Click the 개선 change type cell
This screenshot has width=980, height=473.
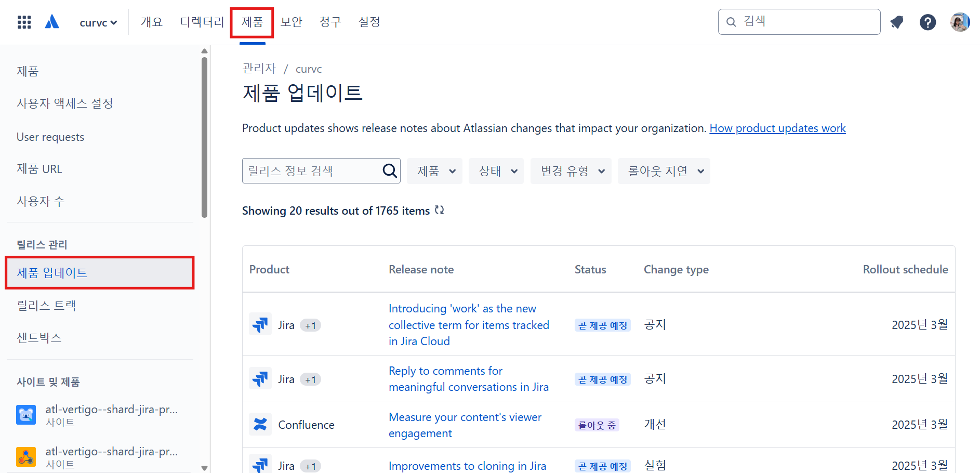[655, 424]
